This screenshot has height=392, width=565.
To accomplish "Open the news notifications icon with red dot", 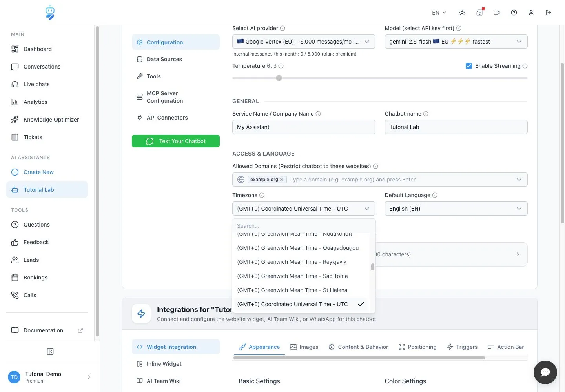I will [479, 13].
